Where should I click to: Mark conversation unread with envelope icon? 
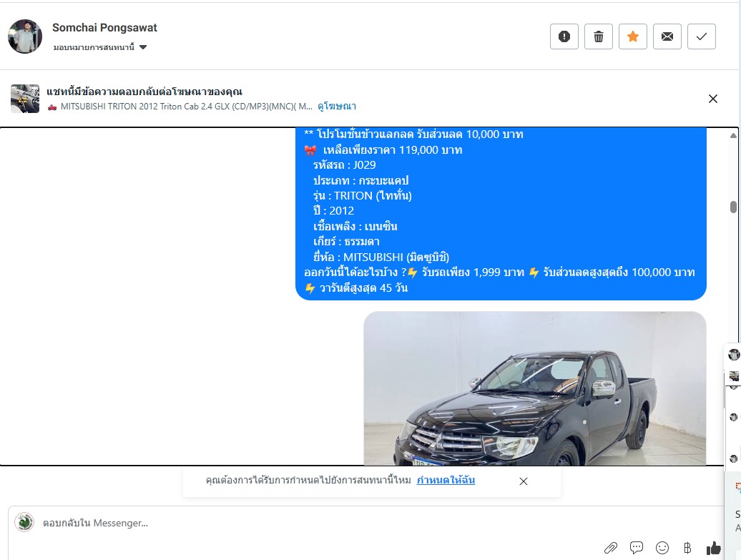(667, 36)
